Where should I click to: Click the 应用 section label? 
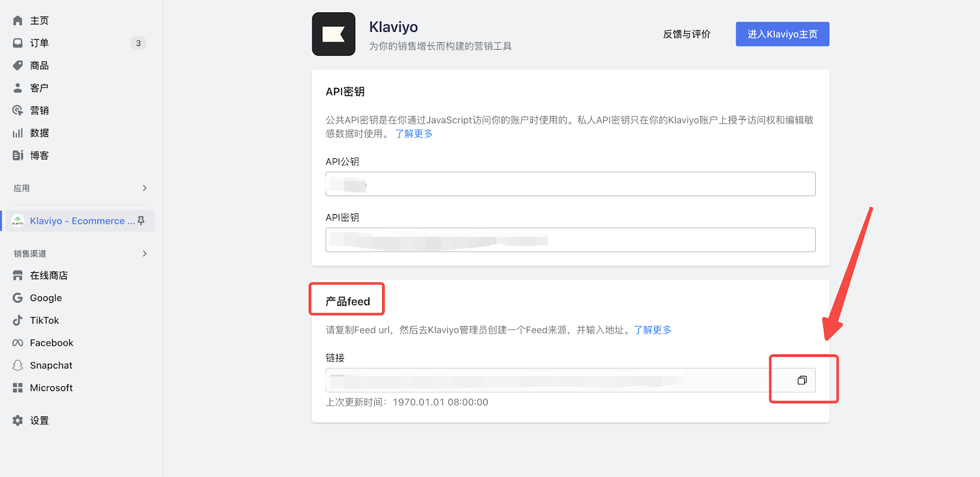[x=22, y=188]
